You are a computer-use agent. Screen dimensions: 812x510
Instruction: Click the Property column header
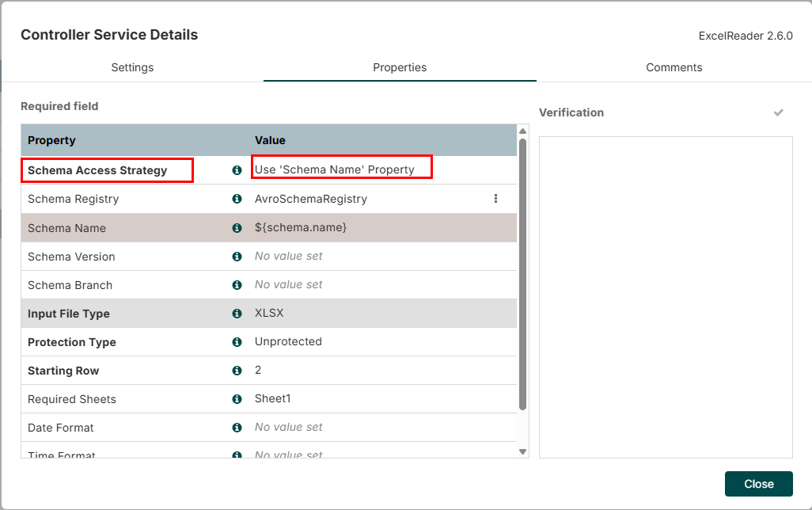pos(51,140)
